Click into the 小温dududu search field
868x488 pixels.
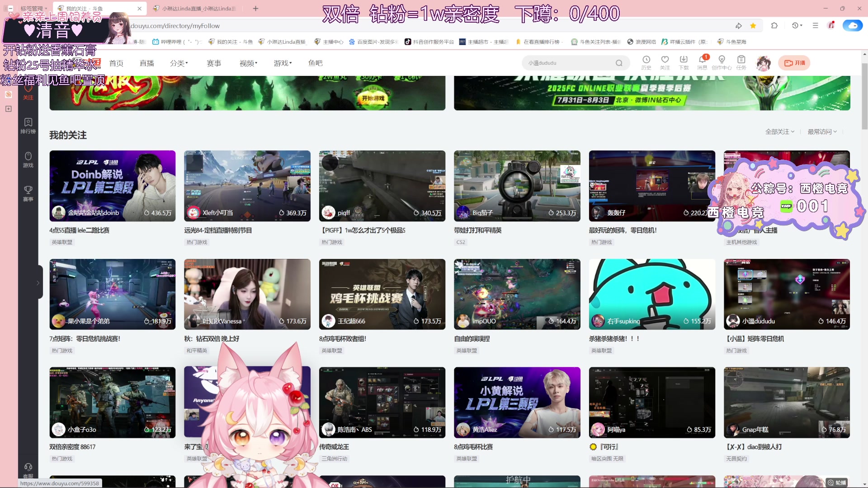(567, 63)
